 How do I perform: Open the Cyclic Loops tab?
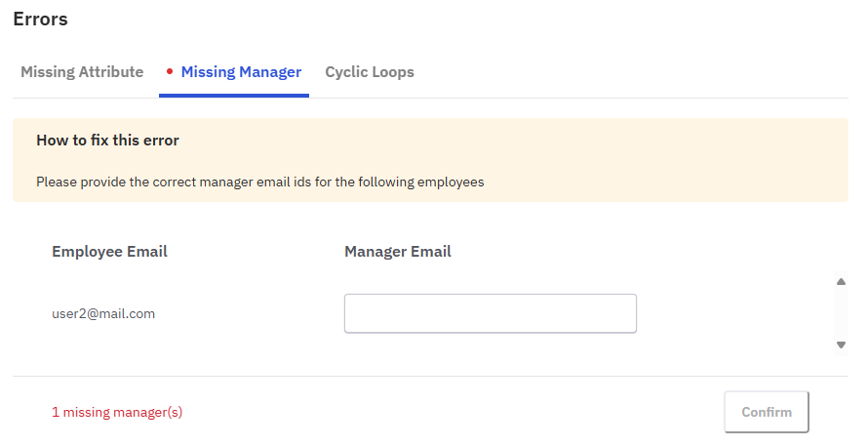coord(370,72)
